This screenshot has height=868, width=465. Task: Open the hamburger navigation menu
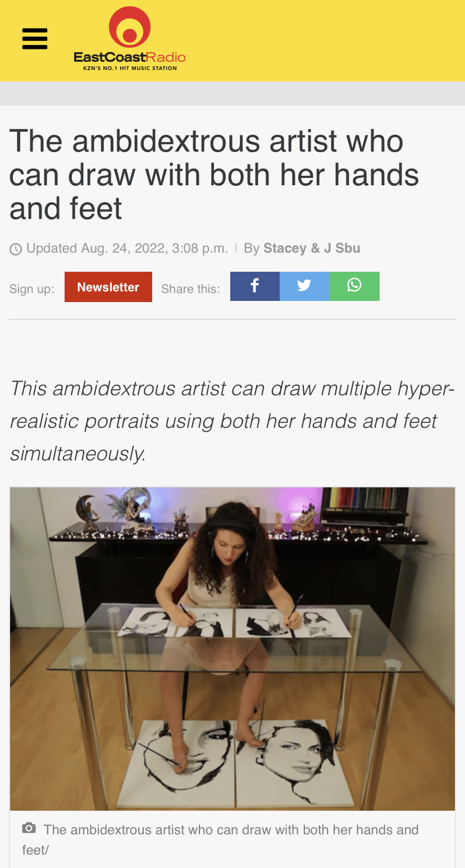click(x=35, y=39)
